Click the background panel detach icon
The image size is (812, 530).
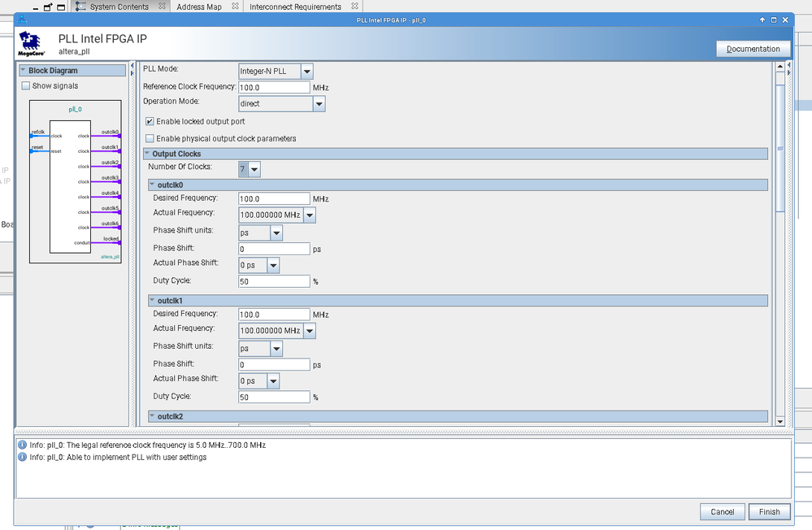pos(48,7)
